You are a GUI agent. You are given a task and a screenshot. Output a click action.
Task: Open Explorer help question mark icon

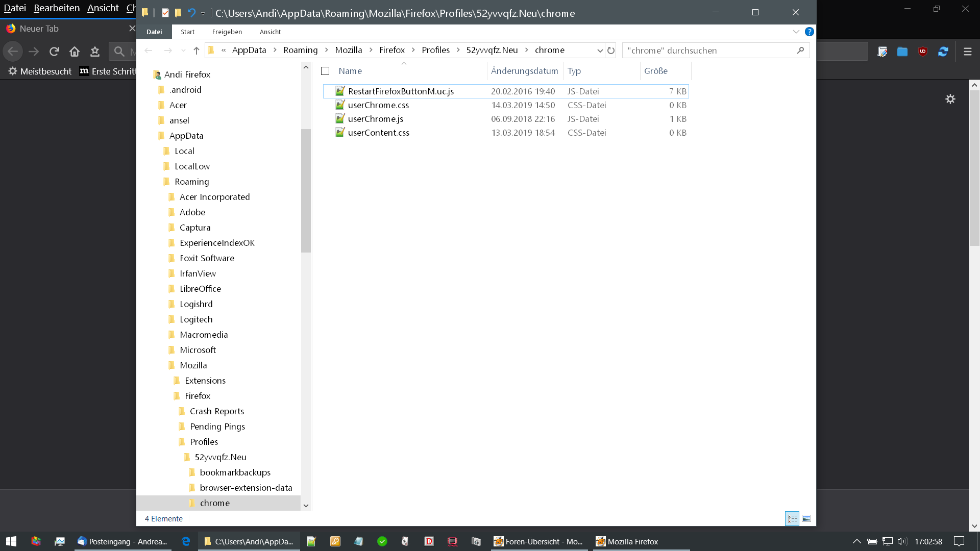(x=809, y=32)
